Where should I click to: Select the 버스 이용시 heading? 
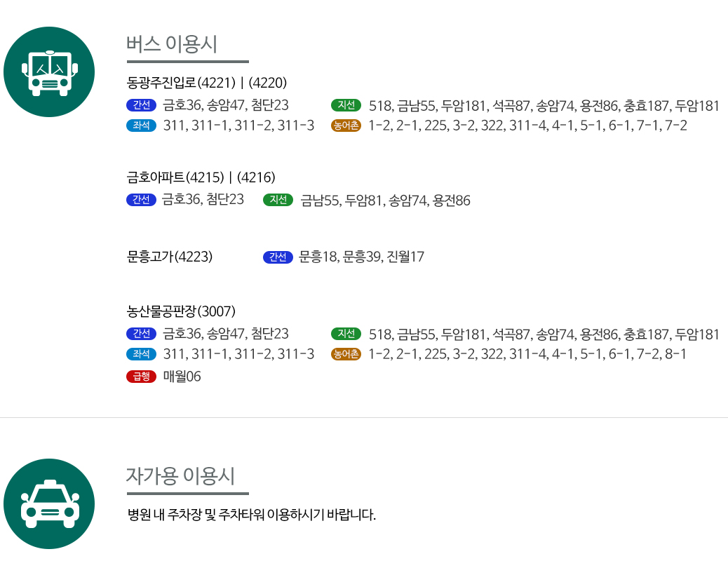(x=172, y=44)
